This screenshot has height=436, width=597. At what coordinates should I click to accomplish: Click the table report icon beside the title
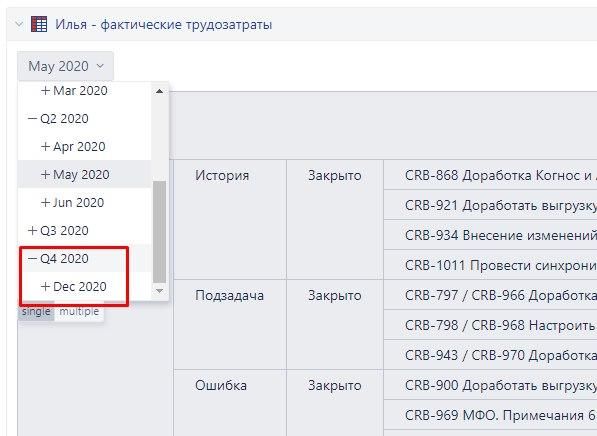pos(39,24)
